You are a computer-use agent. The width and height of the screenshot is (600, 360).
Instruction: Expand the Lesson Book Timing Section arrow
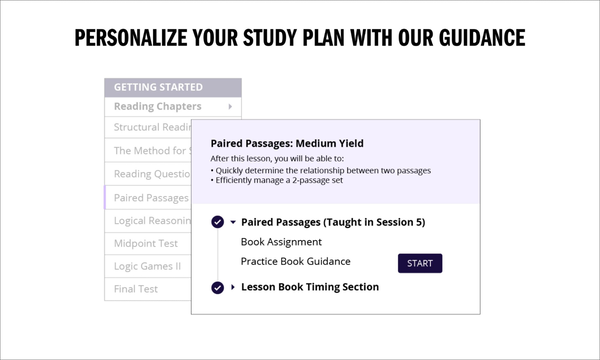(233, 287)
